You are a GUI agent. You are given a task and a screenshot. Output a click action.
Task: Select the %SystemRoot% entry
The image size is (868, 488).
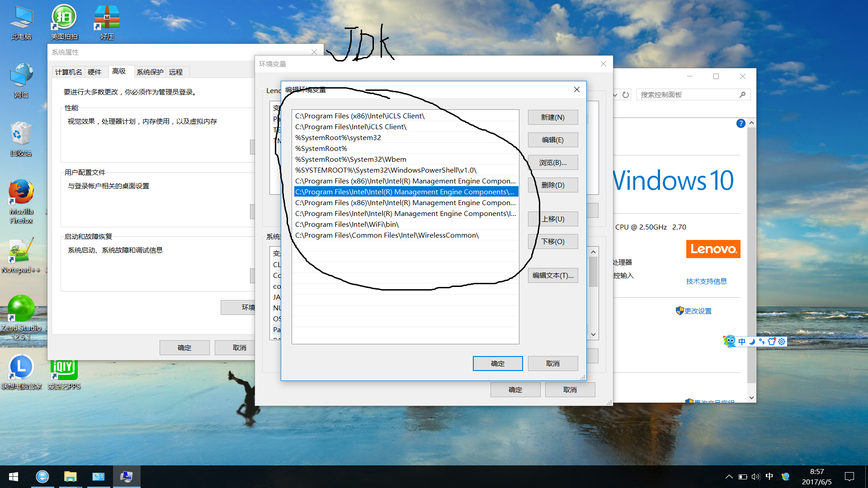(x=406, y=149)
